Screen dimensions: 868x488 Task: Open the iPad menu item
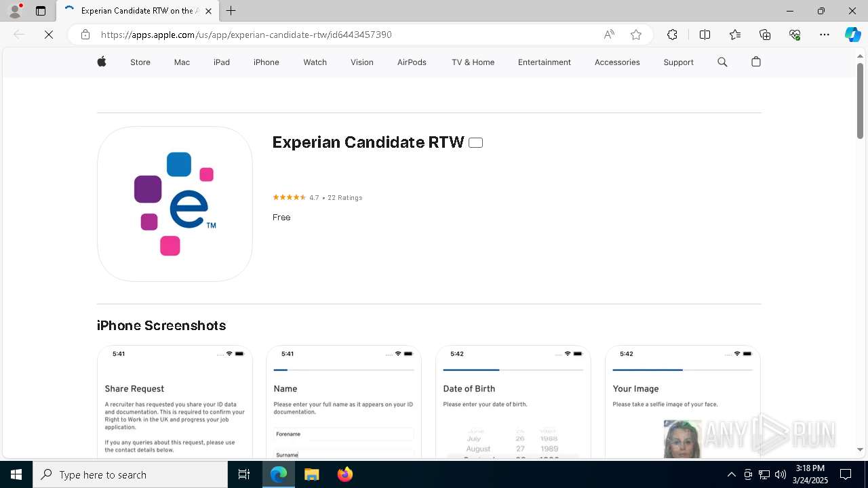click(x=222, y=62)
